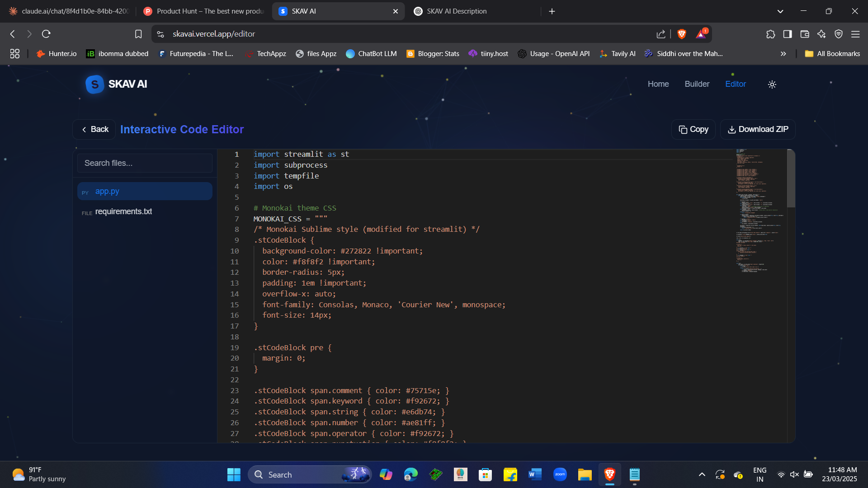Open All Bookmarks folder

coord(832,54)
